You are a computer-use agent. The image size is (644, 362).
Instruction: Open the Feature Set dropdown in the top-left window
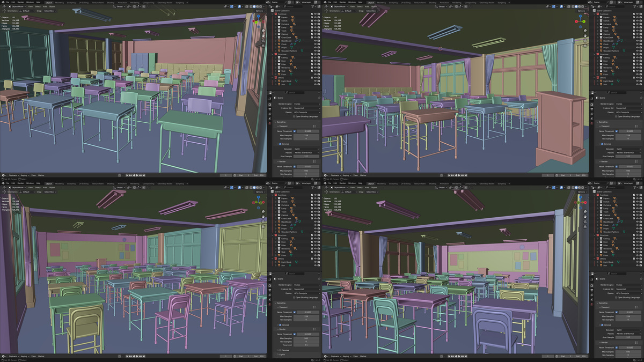[306, 108]
